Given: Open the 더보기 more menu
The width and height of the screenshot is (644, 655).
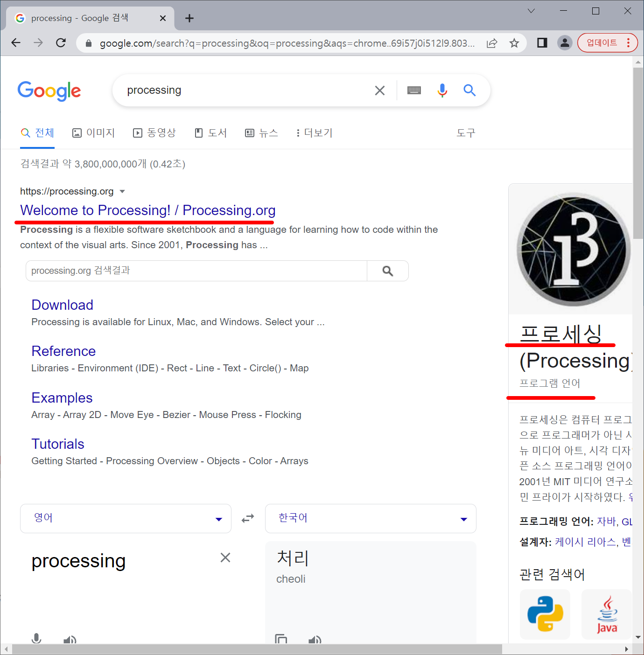Looking at the screenshot, I should point(314,133).
